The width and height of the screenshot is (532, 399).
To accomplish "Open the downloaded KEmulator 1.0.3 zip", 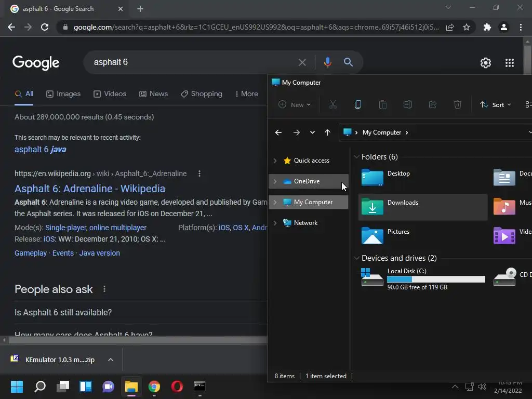I will [53, 360].
